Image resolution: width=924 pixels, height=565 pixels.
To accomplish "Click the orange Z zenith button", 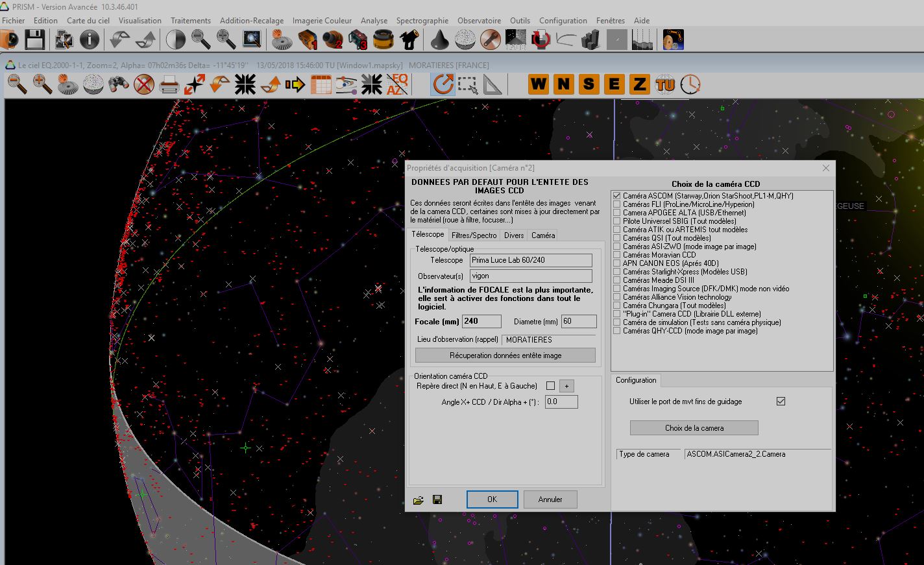I will click(639, 84).
